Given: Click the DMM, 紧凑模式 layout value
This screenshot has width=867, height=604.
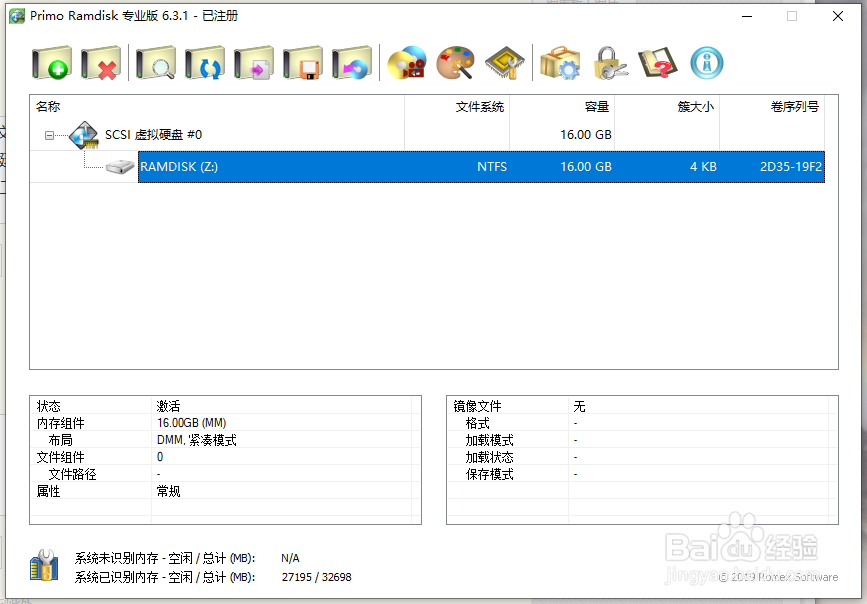Looking at the screenshot, I should pyautogui.click(x=196, y=440).
